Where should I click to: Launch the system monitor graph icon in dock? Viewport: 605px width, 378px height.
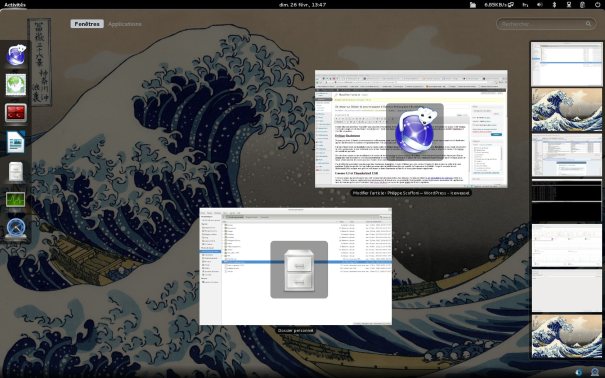coord(16,200)
